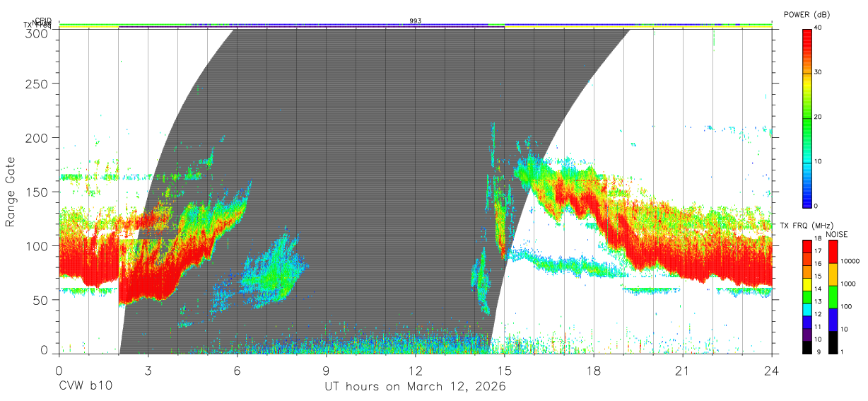Click the '993' CPID value at top
The image size is (868, 401).
pyautogui.click(x=416, y=21)
